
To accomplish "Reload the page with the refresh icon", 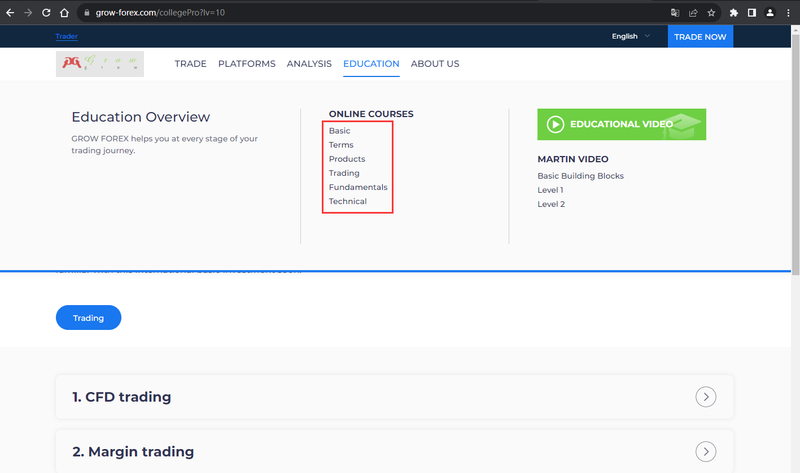I will coord(46,13).
